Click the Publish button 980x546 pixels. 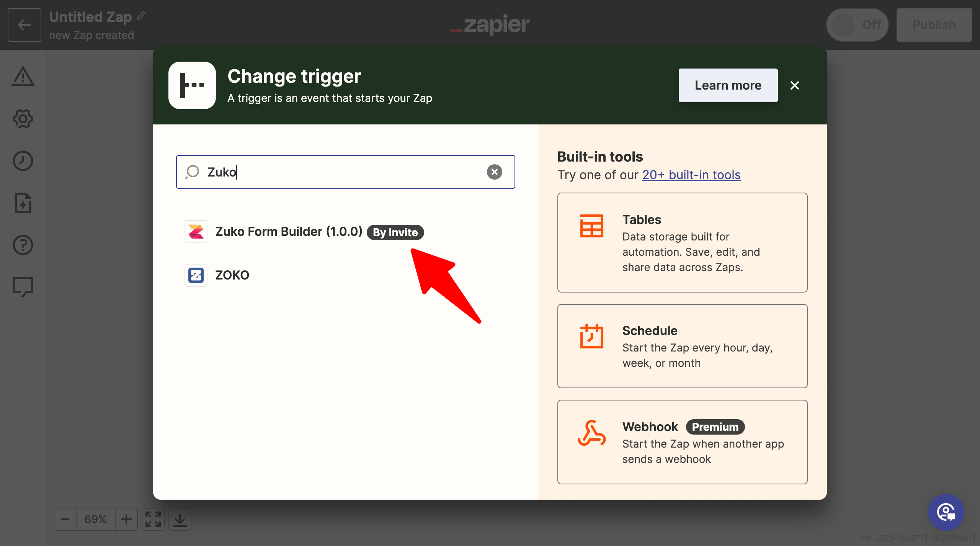point(934,25)
